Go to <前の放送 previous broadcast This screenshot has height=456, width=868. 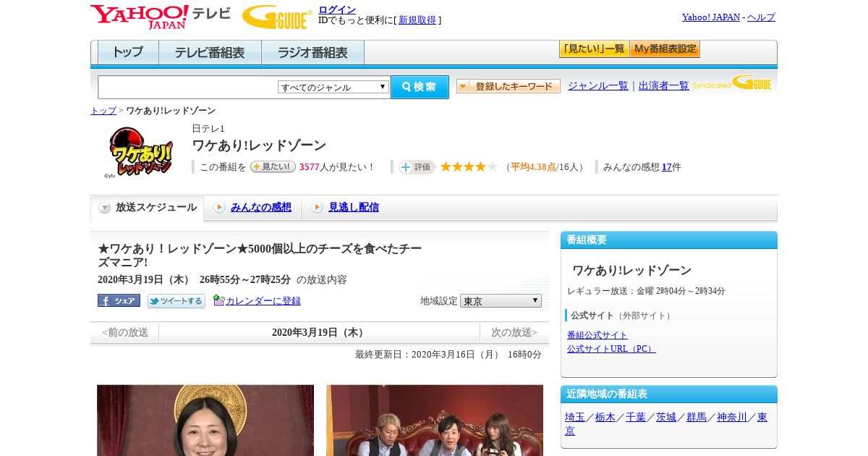click(125, 333)
